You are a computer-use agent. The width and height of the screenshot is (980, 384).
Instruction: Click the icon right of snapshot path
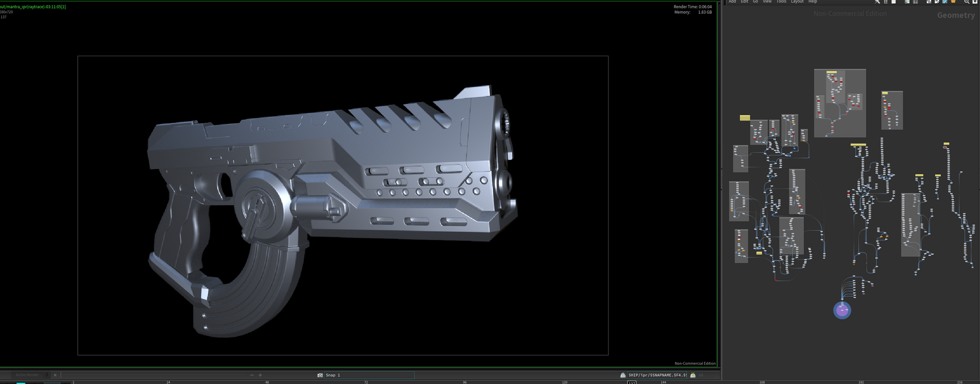[693, 375]
